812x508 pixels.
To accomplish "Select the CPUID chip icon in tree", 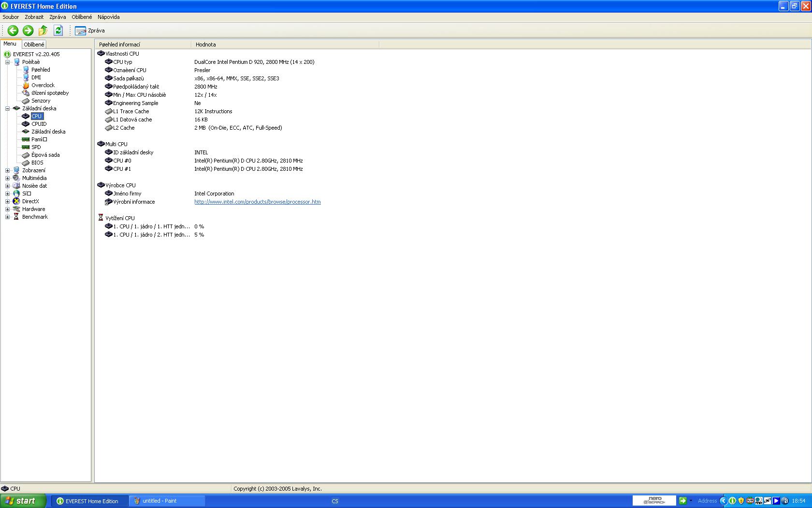I will pyautogui.click(x=26, y=124).
